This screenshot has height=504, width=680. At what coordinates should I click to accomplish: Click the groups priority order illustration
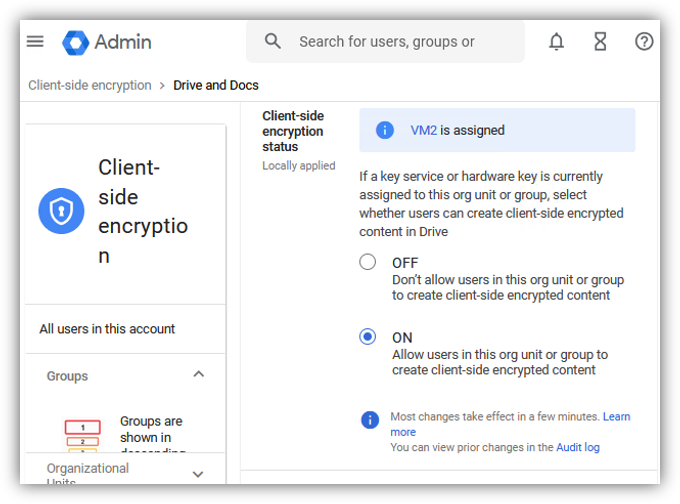click(83, 435)
